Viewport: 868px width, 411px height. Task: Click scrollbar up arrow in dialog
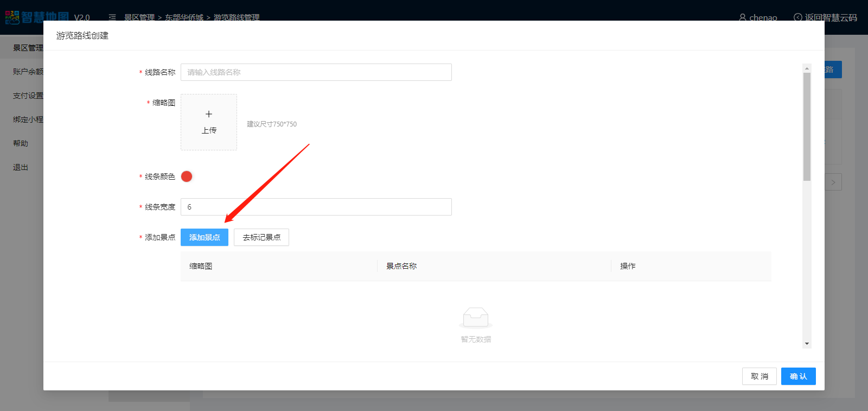point(807,68)
